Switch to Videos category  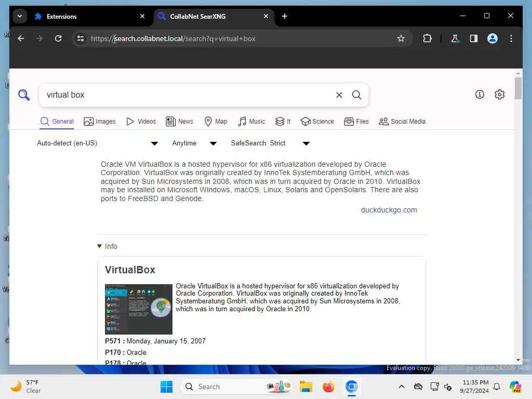tap(141, 122)
